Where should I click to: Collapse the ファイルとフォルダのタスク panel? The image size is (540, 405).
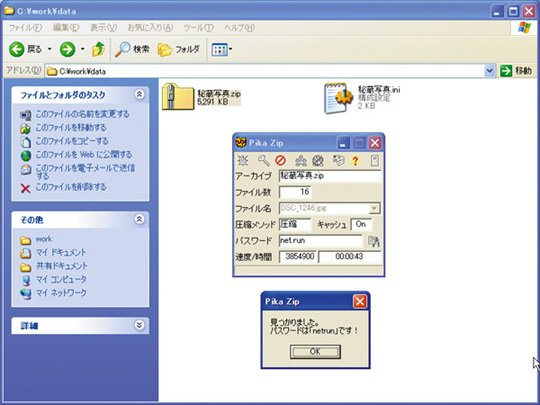139,94
